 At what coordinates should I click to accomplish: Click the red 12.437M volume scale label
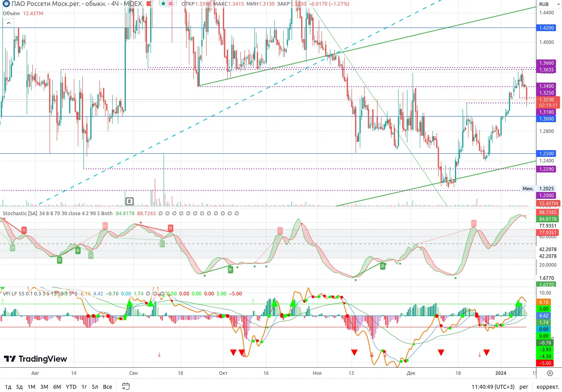coord(548,204)
